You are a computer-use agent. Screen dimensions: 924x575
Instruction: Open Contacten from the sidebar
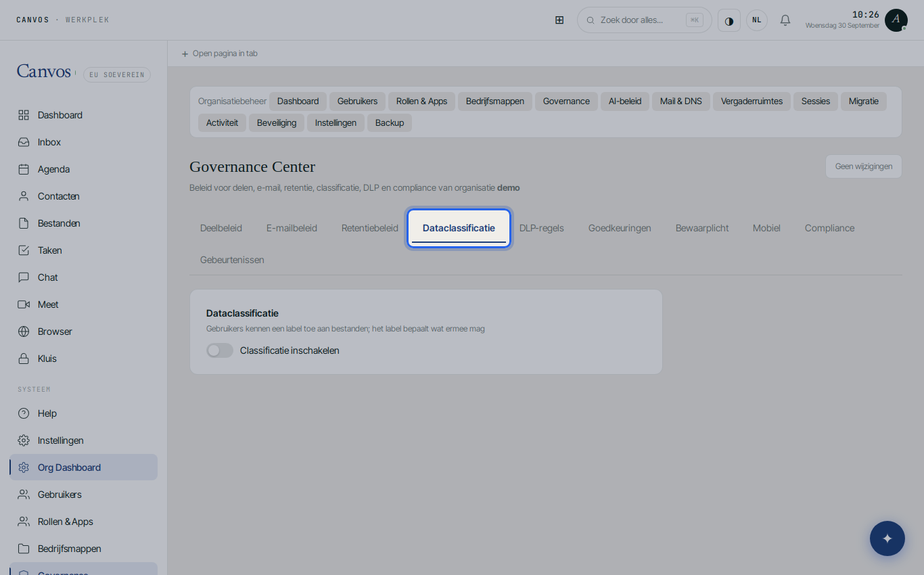[83, 196]
